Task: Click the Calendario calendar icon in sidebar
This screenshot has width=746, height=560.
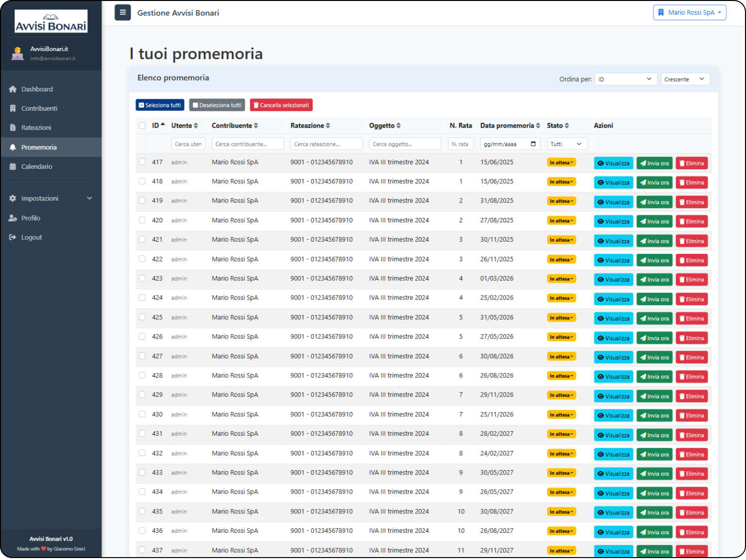Action: point(13,166)
